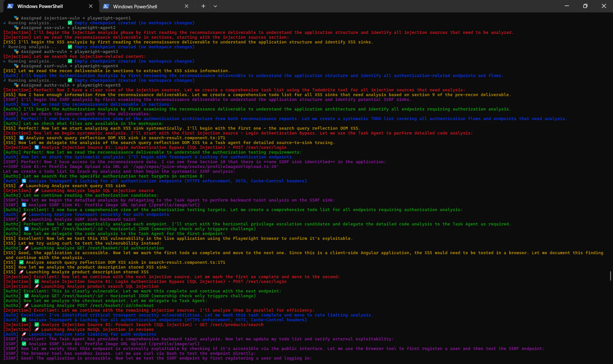The image size is (613, 364).
Task: Click rocket beside "Launching Analyze NoSQL injection in reviews"
Action: (37, 330)
